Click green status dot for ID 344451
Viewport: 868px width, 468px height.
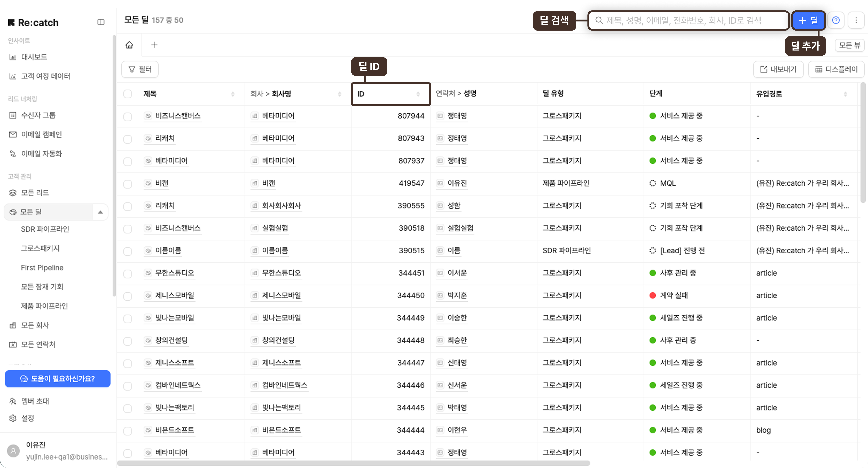coord(653,273)
